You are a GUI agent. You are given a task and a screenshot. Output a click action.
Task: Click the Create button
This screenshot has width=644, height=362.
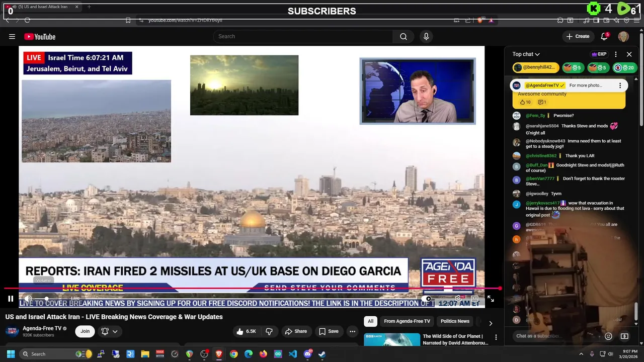[x=578, y=36]
